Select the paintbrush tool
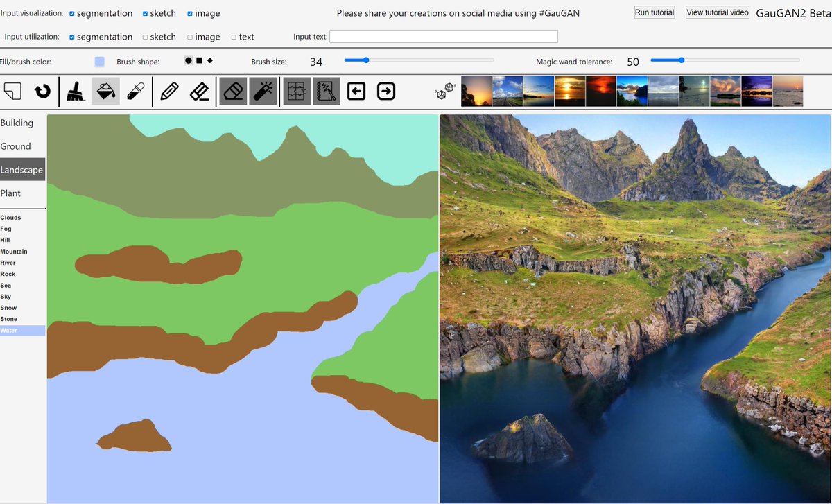Viewport: 832px width, 504px height. [76, 91]
